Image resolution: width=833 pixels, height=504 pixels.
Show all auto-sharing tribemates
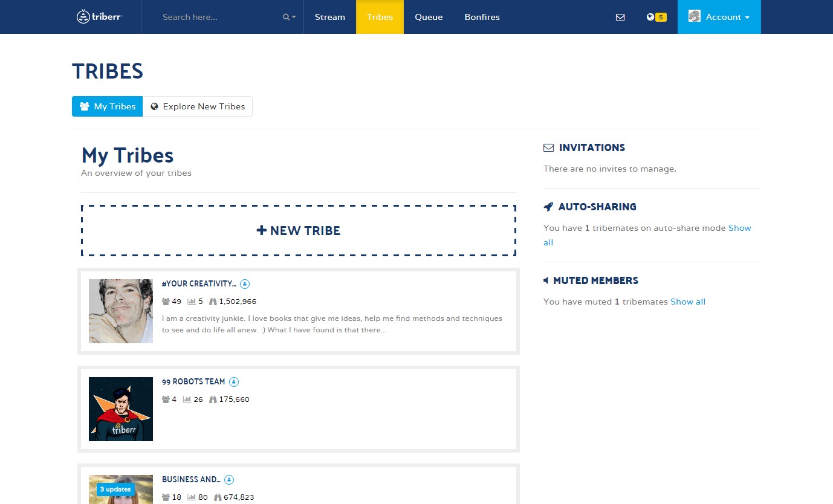(x=739, y=228)
